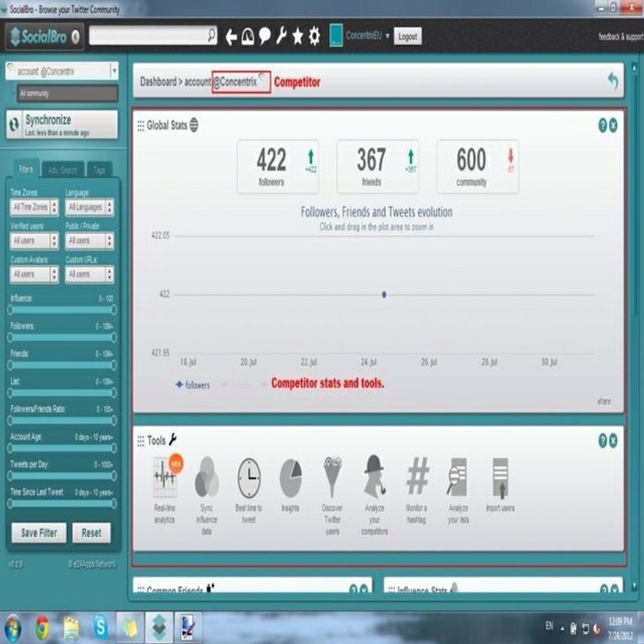This screenshot has width=644, height=644.
Task: Expand the account @Concentrix selector
Action: (x=114, y=71)
